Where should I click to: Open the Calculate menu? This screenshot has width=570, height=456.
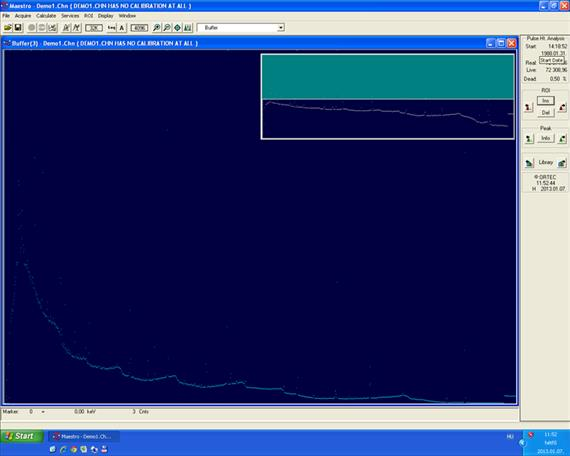click(x=46, y=16)
